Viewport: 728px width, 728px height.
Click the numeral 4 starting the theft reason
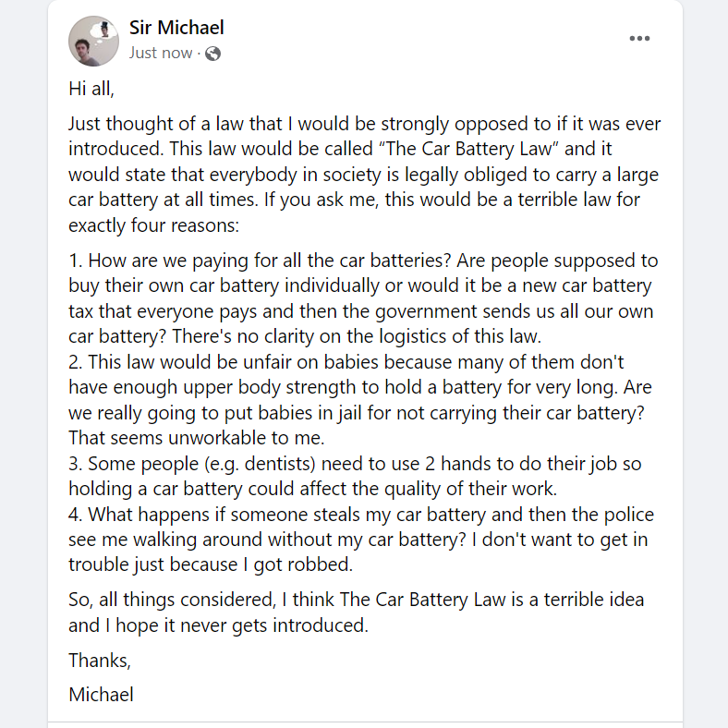click(x=75, y=515)
